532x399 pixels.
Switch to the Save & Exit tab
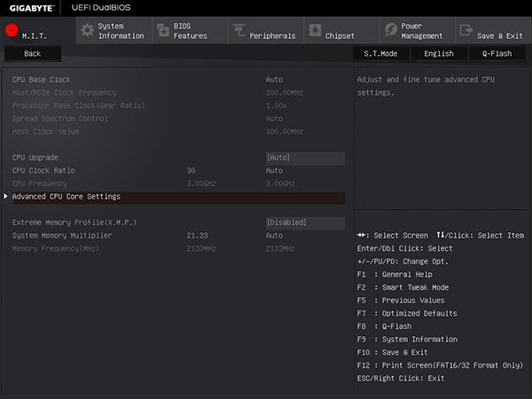coord(494,30)
